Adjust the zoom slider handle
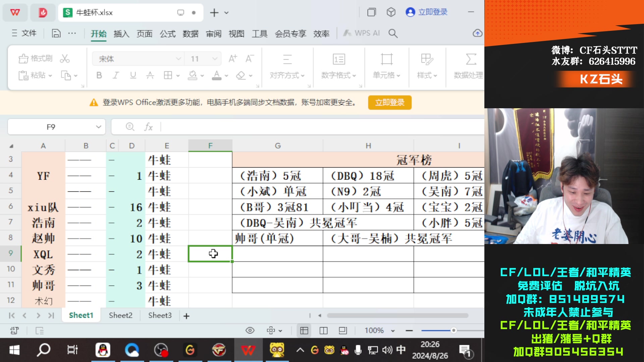Viewport: 644px width, 362px height. pyautogui.click(x=453, y=330)
